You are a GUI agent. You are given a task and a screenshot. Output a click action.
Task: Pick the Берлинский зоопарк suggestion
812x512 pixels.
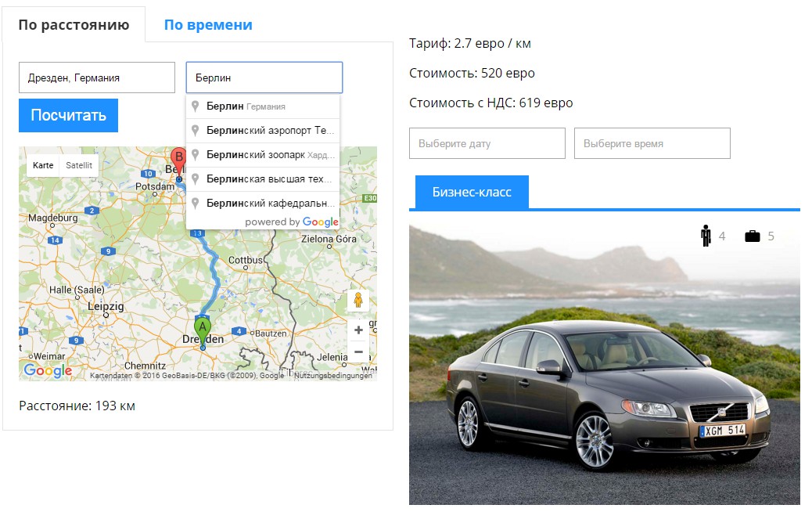click(x=263, y=154)
